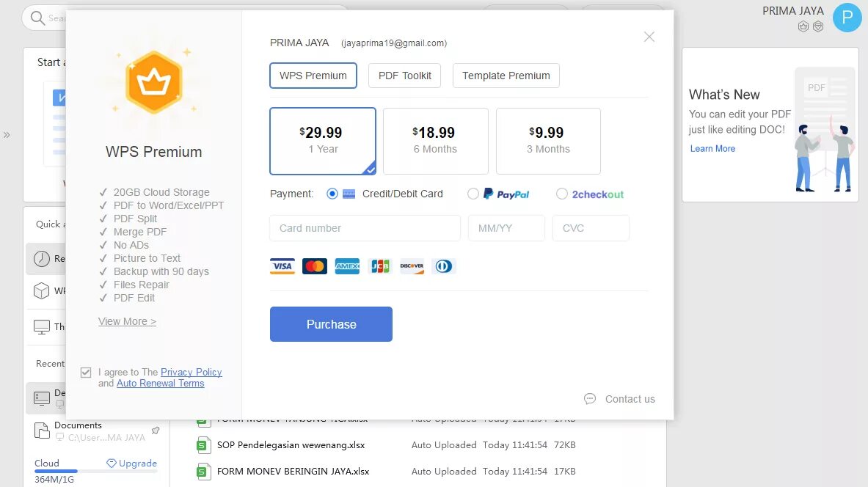Click the MM/YY expiry field
The height and width of the screenshot is (487, 868).
(x=506, y=228)
